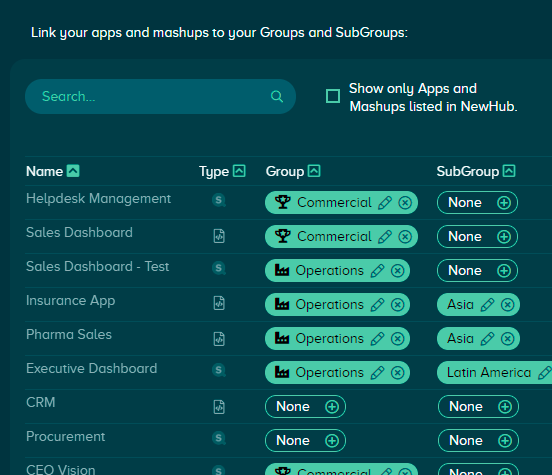Focus the Search input field
The width and height of the screenshot is (552, 475).
pos(160,96)
